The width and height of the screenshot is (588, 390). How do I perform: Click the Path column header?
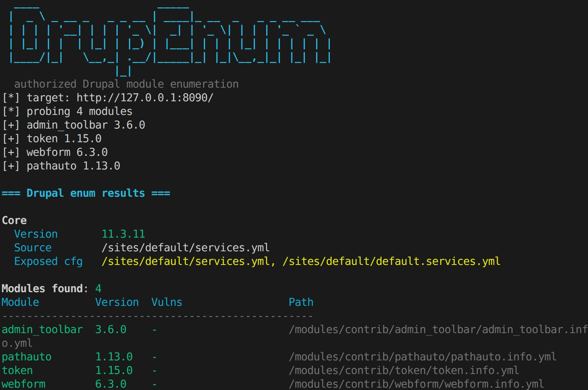click(x=301, y=302)
